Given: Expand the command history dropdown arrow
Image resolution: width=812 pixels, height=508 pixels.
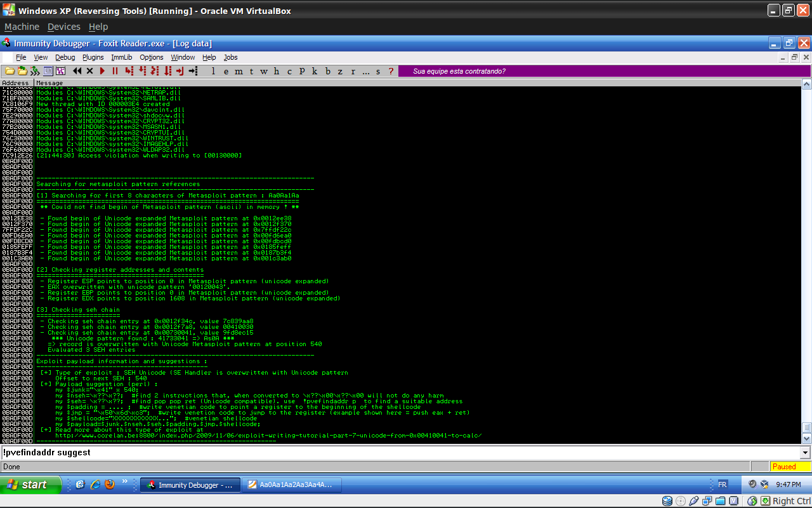Looking at the screenshot, I should (x=806, y=453).
